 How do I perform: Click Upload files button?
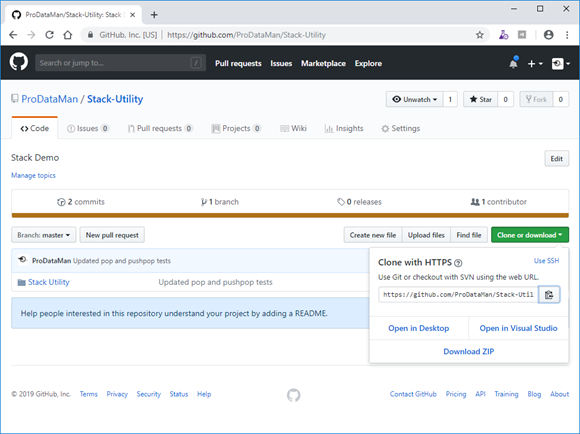click(x=426, y=235)
